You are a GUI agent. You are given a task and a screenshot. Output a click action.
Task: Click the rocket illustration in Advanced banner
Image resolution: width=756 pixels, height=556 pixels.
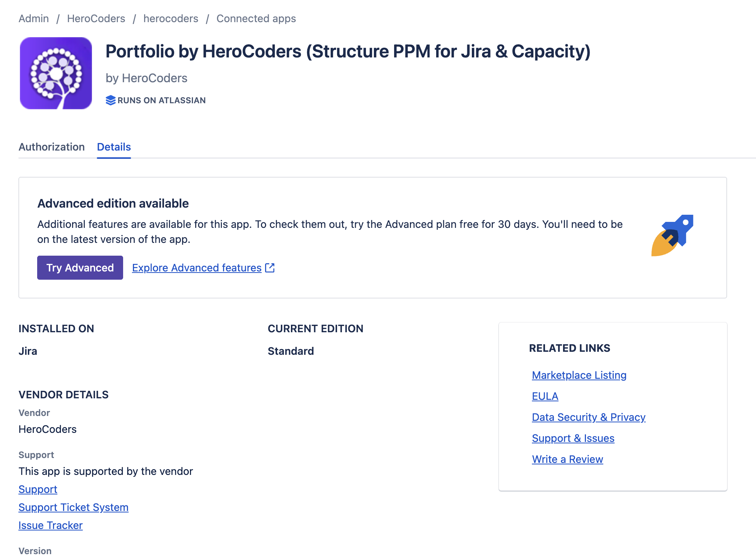pos(672,236)
